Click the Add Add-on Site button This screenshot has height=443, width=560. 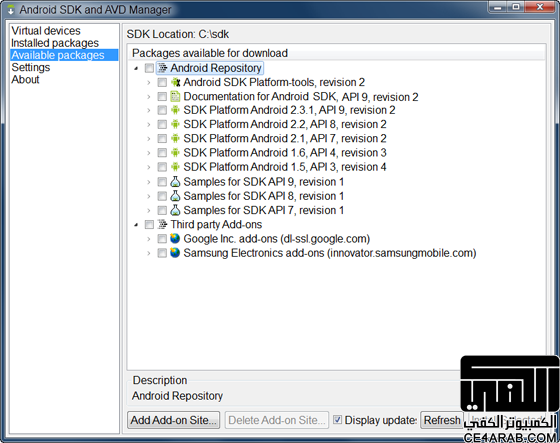(174, 420)
